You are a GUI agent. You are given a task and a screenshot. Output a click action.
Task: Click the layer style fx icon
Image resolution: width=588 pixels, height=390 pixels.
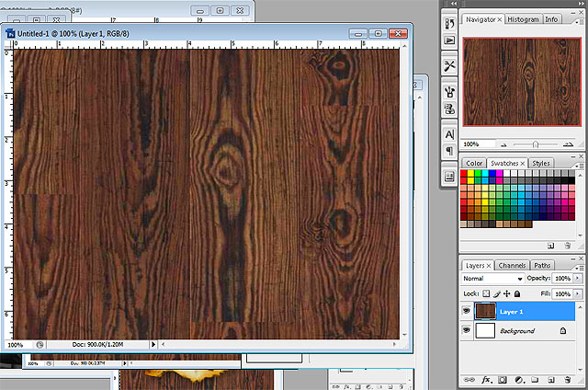pyautogui.click(x=487, y=379)
